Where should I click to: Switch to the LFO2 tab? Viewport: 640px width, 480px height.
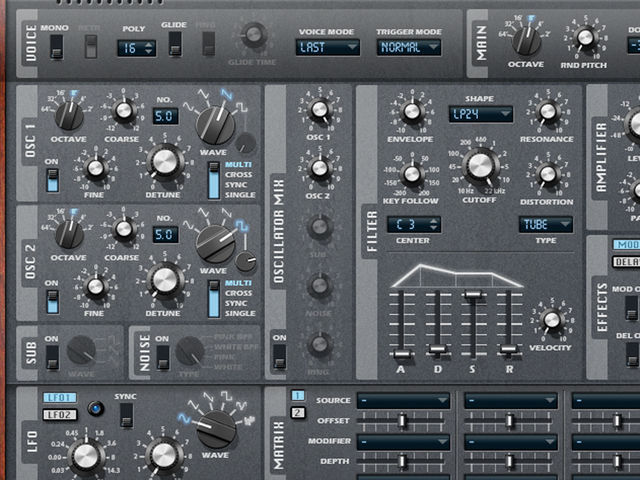[x=60, y=415]
